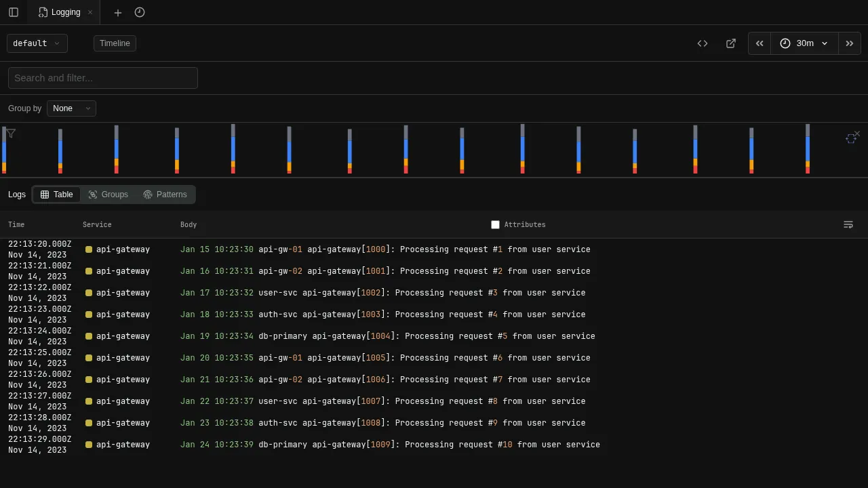Close the Logging tab
The image size is (868, 488).
pos(90,12)
